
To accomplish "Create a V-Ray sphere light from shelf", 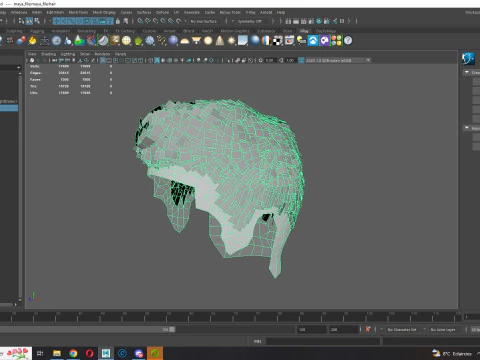I will [x=208, y=41].
